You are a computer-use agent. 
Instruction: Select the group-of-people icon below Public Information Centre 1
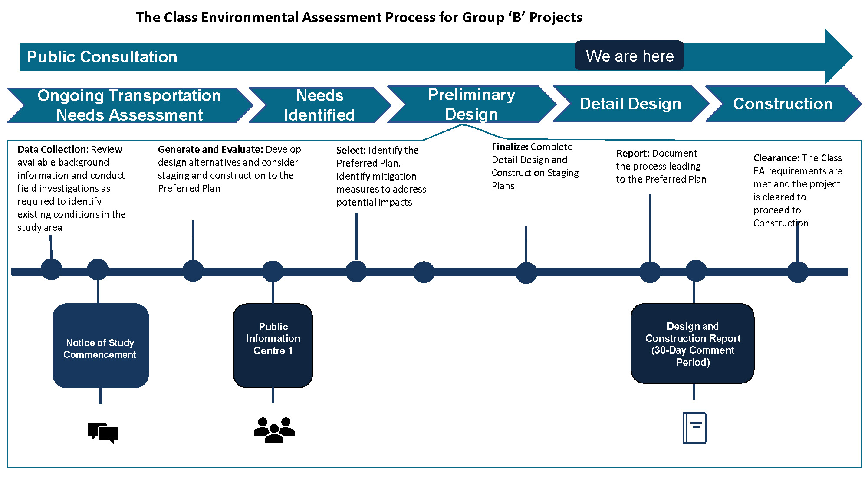tap(276, 429)
